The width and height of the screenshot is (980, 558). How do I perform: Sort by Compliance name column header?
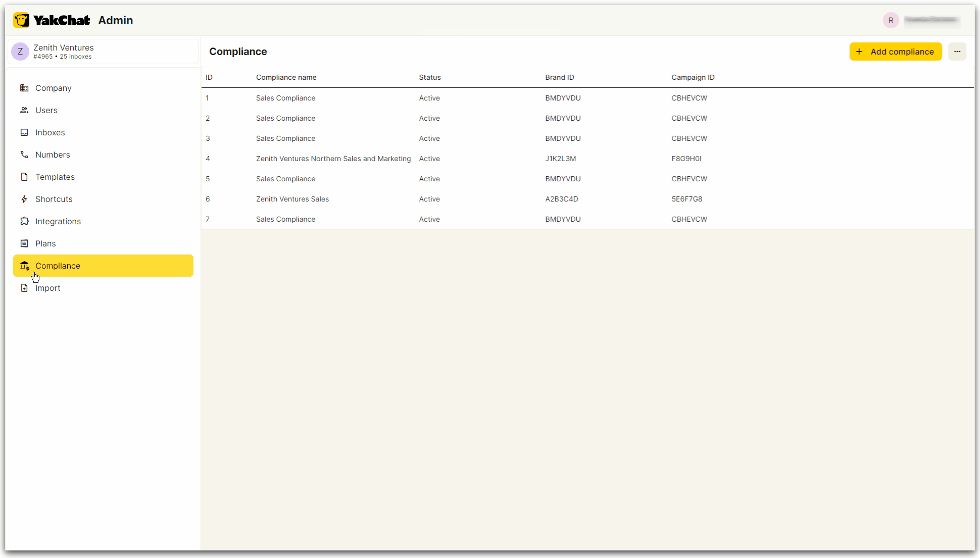pos(286,77)
